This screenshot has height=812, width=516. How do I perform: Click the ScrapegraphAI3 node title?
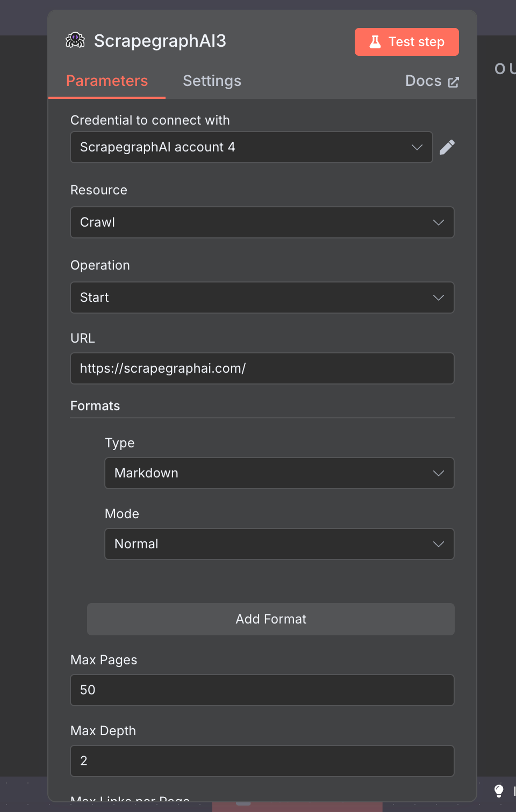160,41
